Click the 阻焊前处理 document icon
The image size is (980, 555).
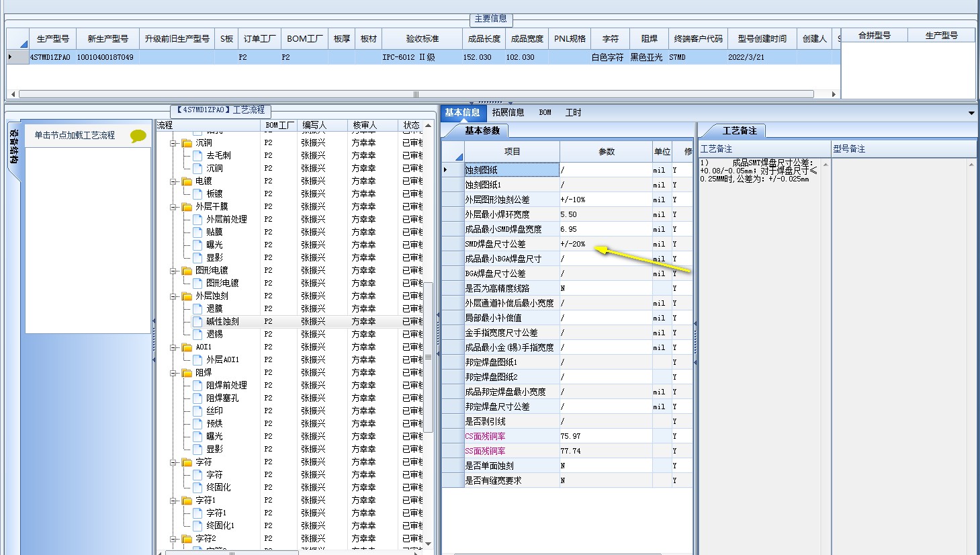click(197, 385)
